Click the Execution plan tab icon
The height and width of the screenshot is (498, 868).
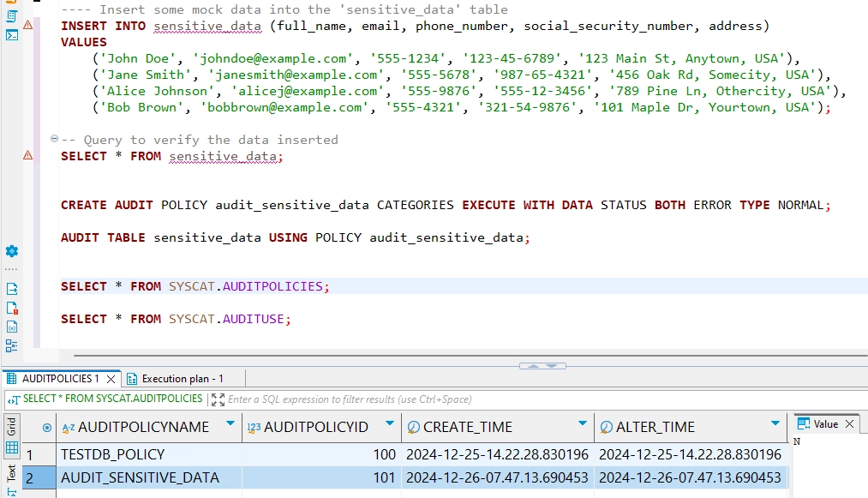(x=132, y=379)
